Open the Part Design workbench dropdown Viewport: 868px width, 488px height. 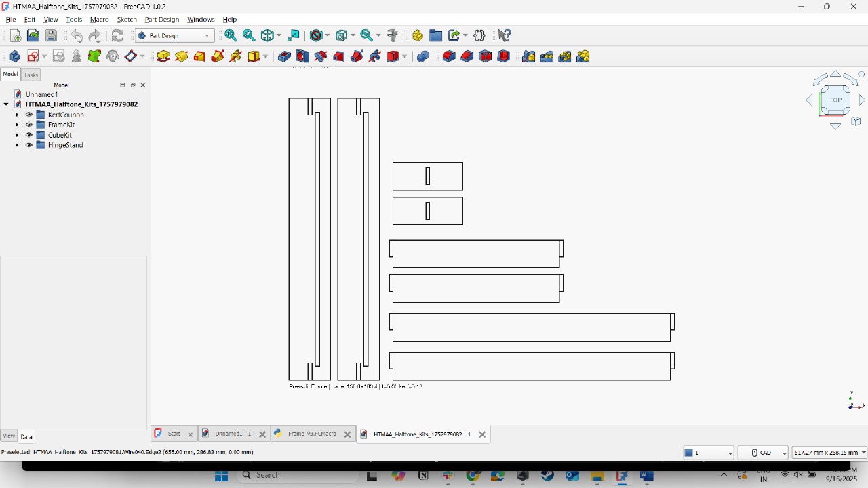click(175, 35)
